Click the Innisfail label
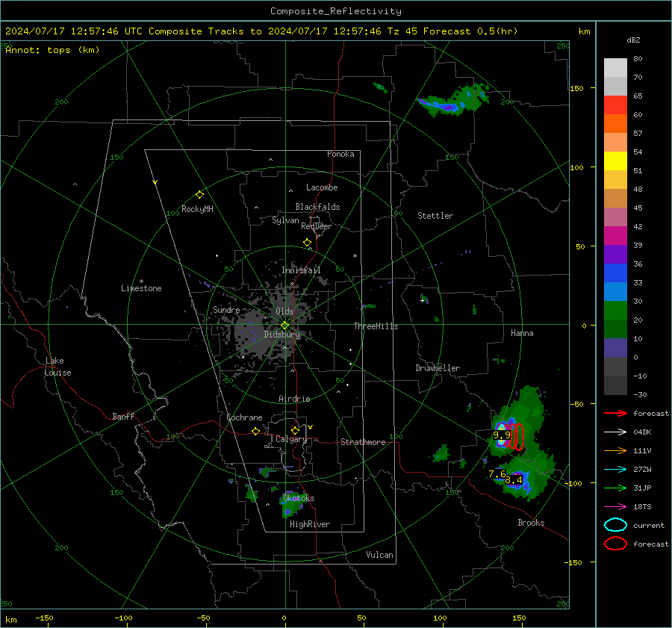Screen dimensions: 672x628 [x=301, y=270]
